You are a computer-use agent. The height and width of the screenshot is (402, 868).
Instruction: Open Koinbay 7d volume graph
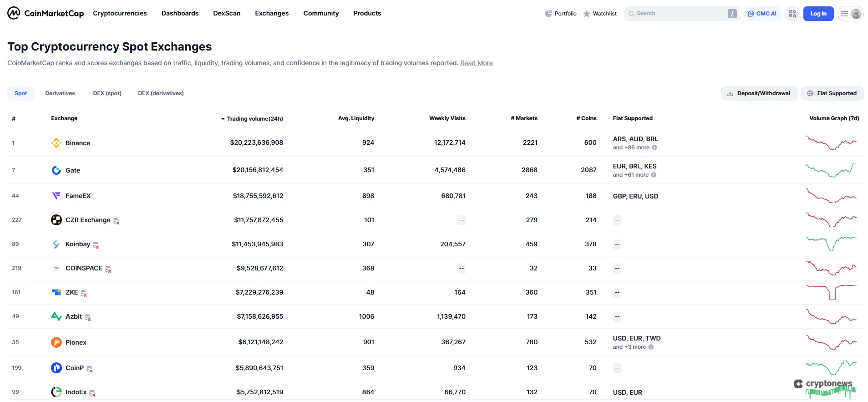coord(831,244)
